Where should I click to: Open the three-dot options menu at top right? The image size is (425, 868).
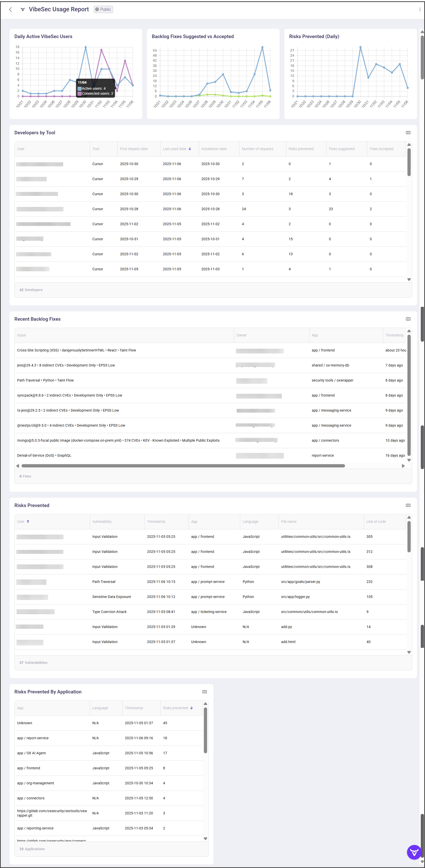pos(419,10)
